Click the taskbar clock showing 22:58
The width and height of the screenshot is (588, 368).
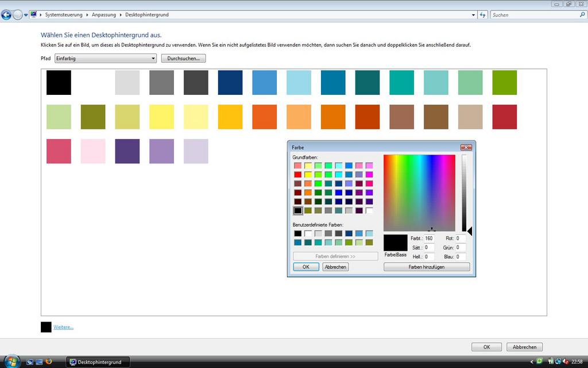click(x=577, y=362)
